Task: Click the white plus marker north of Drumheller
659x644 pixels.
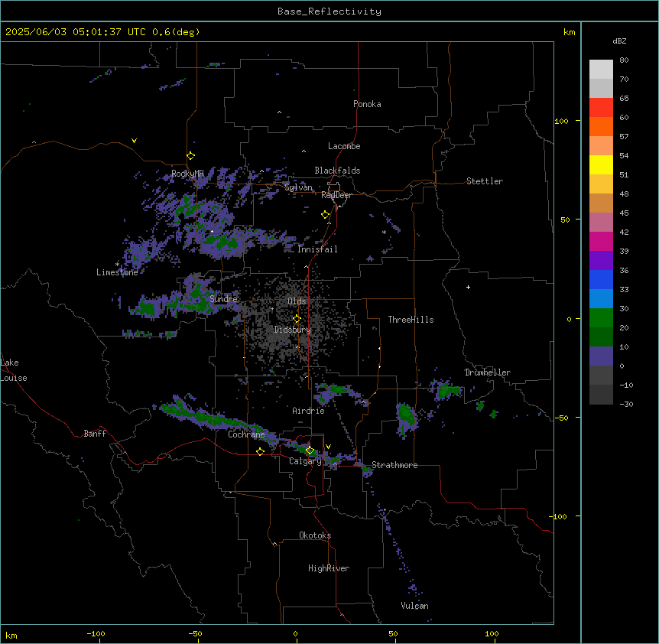Action: (468, 287)
